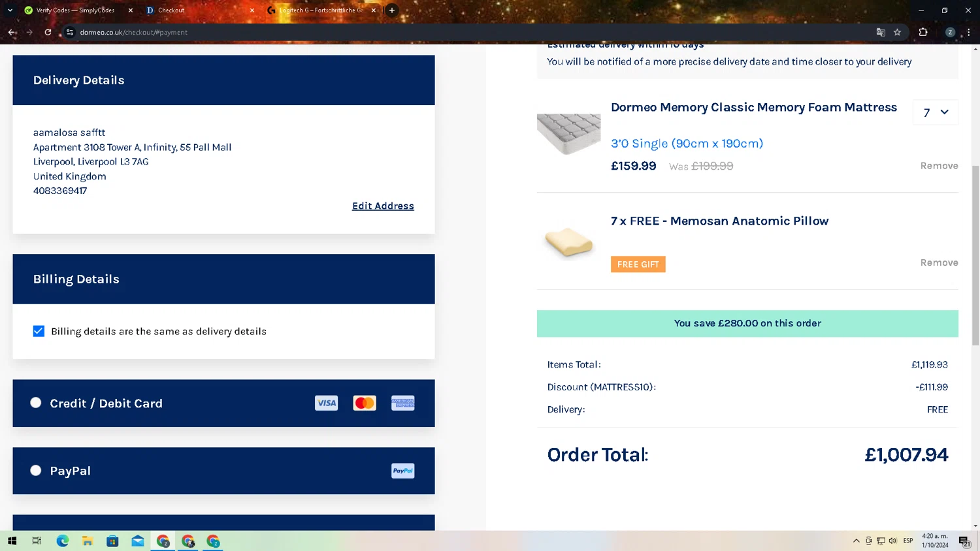Click the ESP language indicator

908,541
